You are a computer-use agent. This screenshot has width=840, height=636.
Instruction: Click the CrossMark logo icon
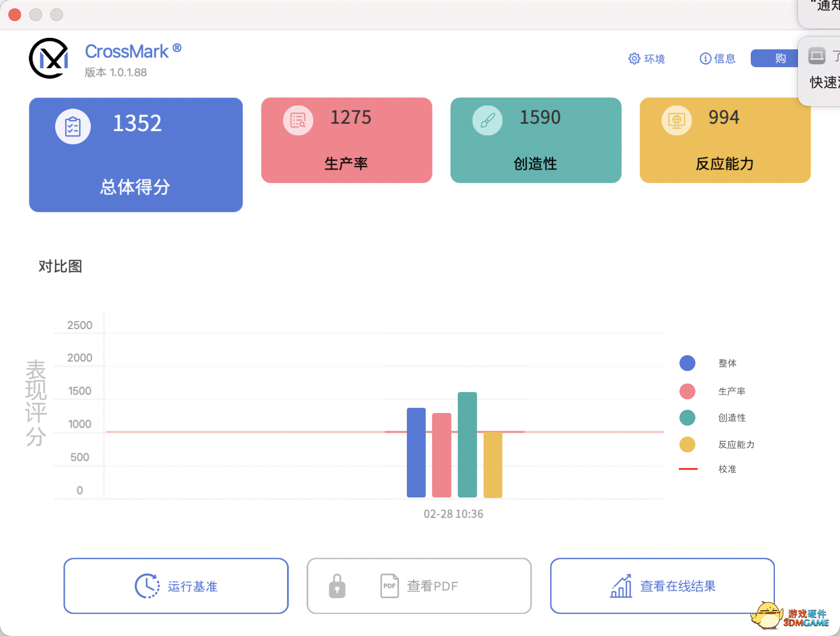click(50, 58)
